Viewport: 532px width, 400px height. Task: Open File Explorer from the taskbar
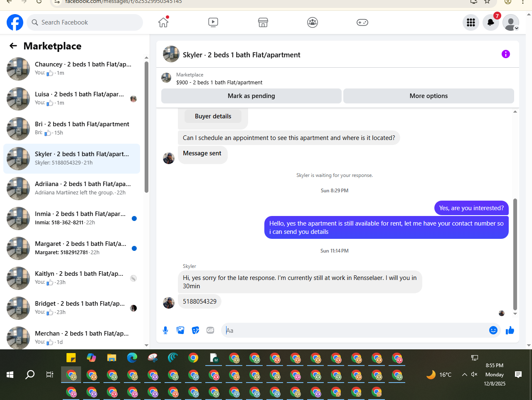[x=112, y=358]
